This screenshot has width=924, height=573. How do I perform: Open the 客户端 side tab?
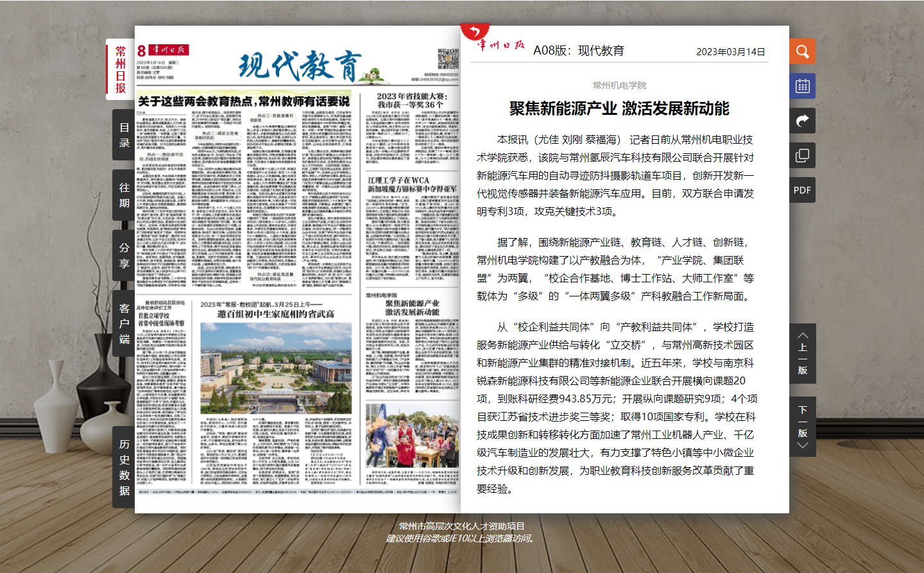click(x=124, y=323)
